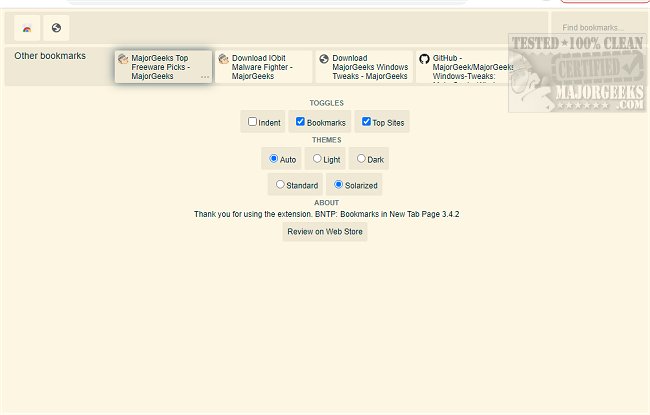Screen dimensions: 650x415
Task: Click the Find bookmarks search field
Action: (x=598, y=28)
